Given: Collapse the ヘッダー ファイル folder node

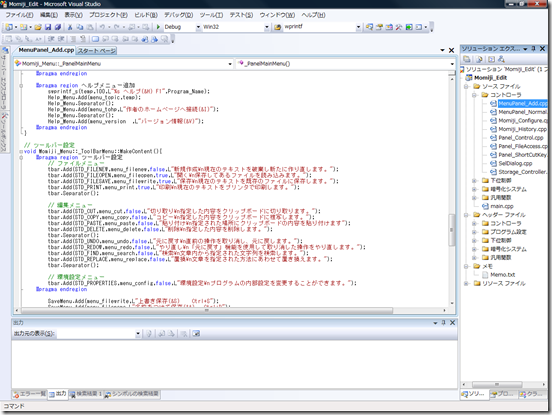Looking at the screenshot, I should coord(466,215).
